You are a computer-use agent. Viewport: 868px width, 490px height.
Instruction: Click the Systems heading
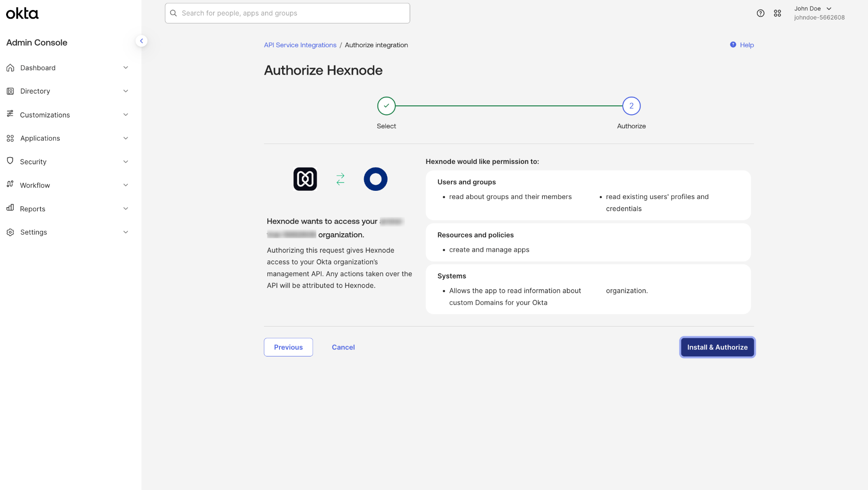click(x=451, y=276)
